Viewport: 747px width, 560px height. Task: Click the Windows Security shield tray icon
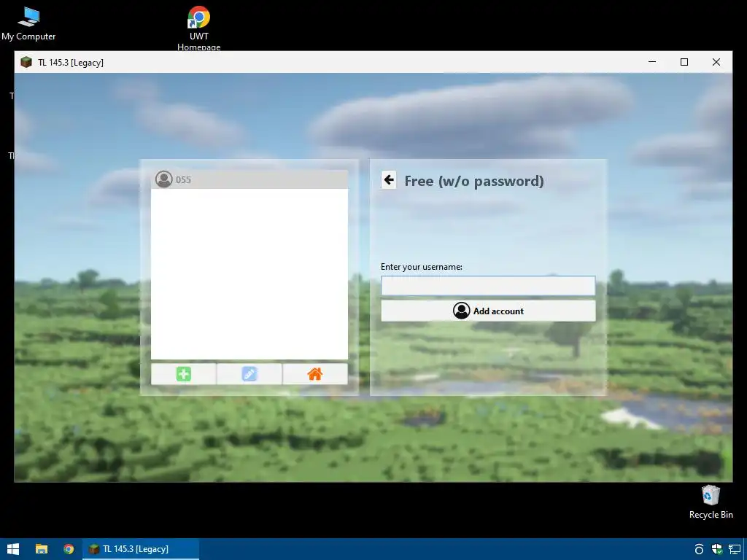point(716,549)
